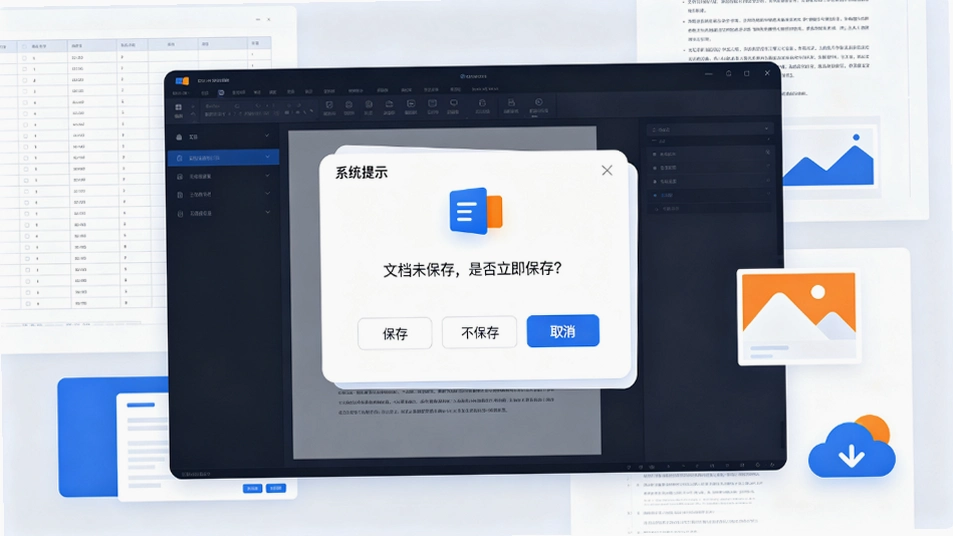Click the 保存 button in the dialog
This screenshot has height=536, width=953.
tap(394, 333)
